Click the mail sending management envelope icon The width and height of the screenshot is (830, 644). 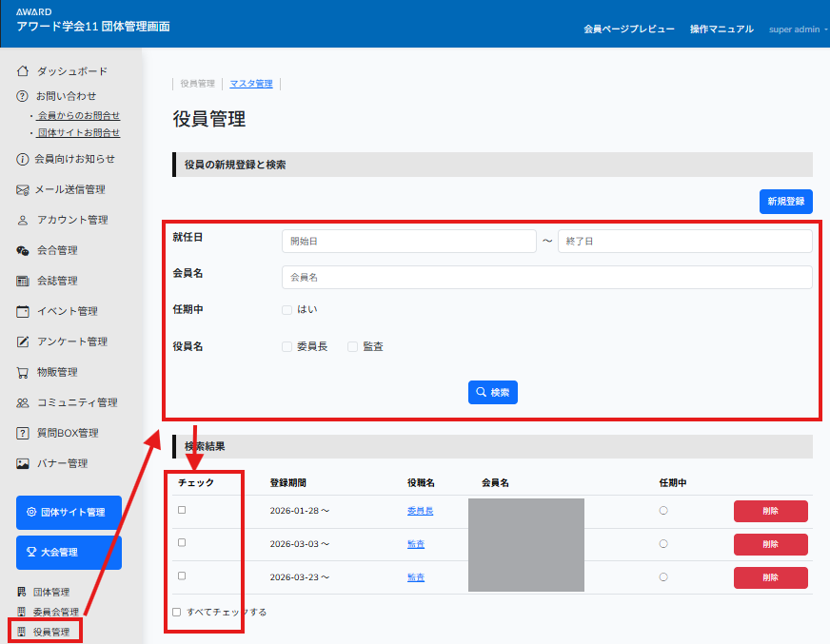pos(23,189)
